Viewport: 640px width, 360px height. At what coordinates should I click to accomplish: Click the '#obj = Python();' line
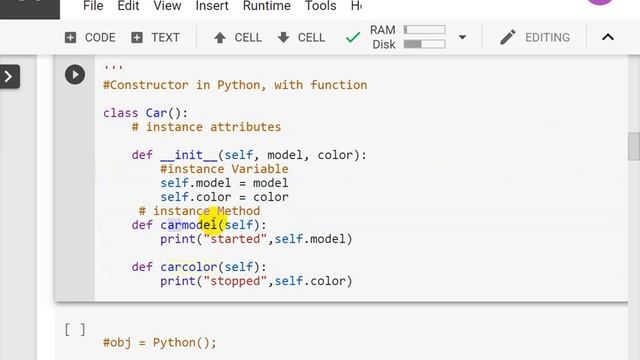[160, 342]
